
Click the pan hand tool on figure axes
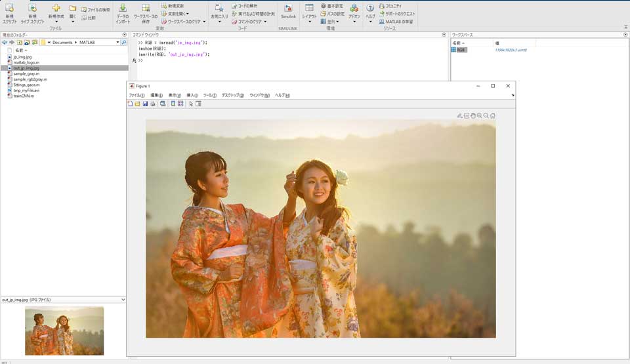(473, 115)
